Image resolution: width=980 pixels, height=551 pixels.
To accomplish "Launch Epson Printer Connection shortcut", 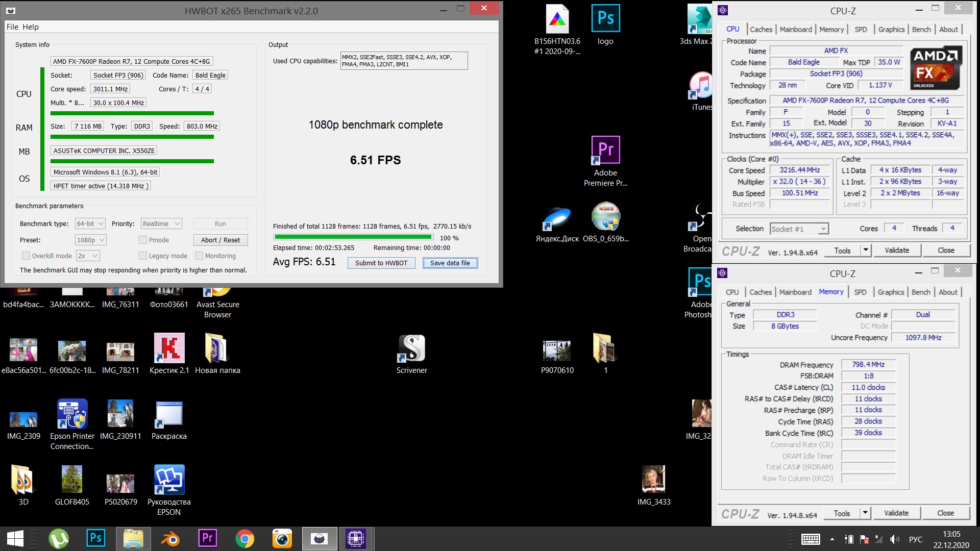I will pos(72,424).
